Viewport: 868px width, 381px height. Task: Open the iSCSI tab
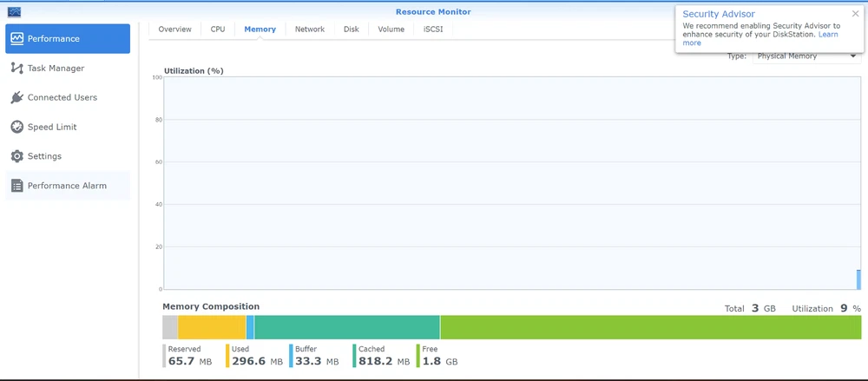(434, 30)
